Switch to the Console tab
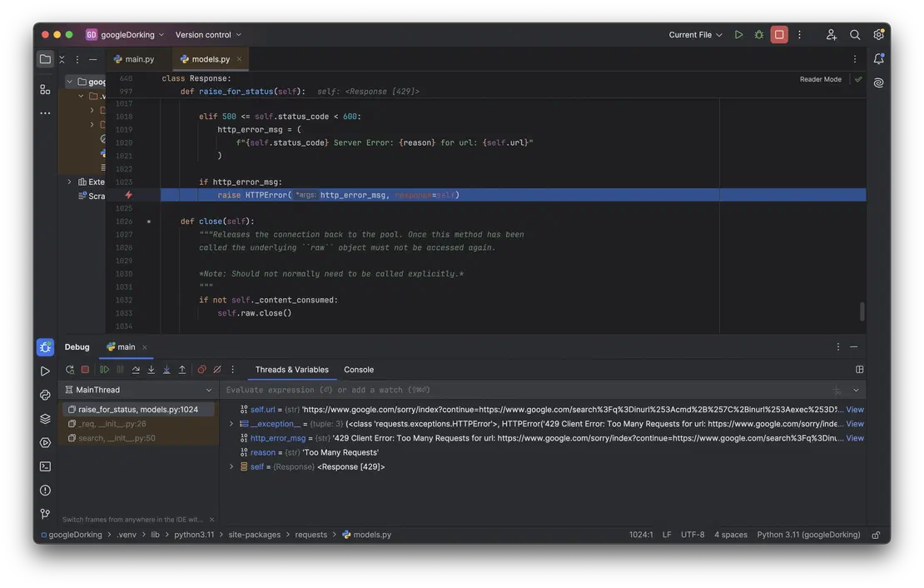Screen dimensions: 924x588 click(359, 370)
